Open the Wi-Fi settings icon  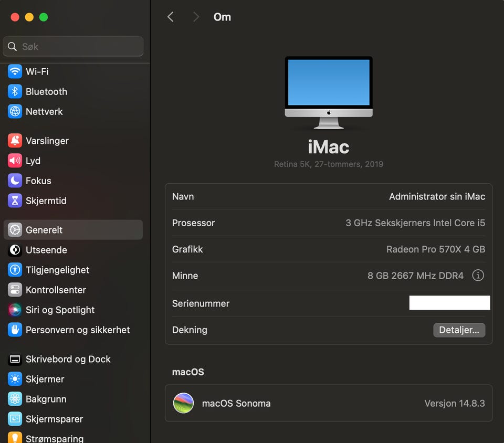pyautogui.click(x=15, y=71)
